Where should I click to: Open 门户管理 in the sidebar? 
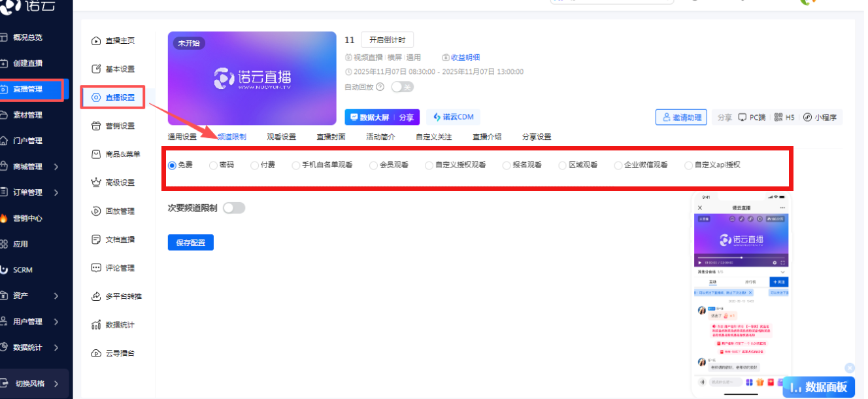27,141
